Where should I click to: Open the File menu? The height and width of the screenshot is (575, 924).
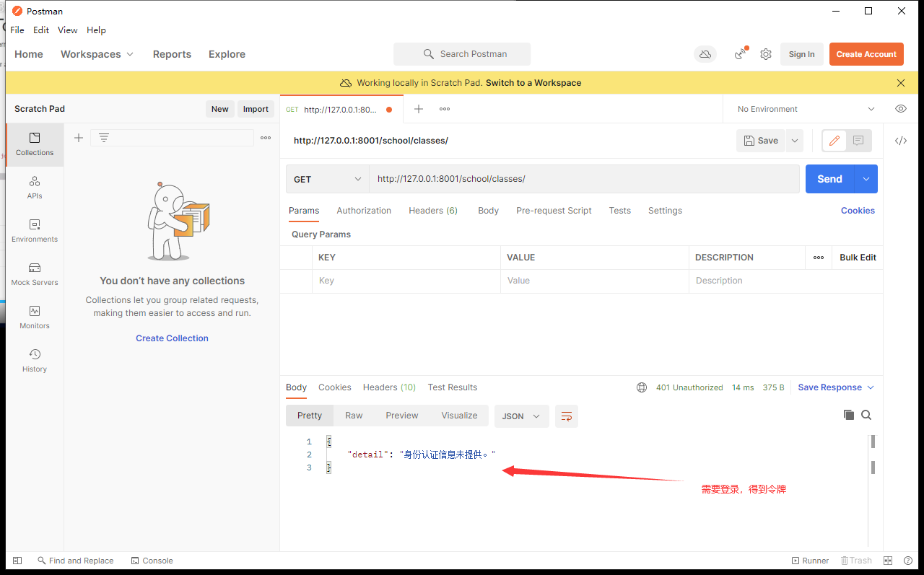(x=17, y=30)
